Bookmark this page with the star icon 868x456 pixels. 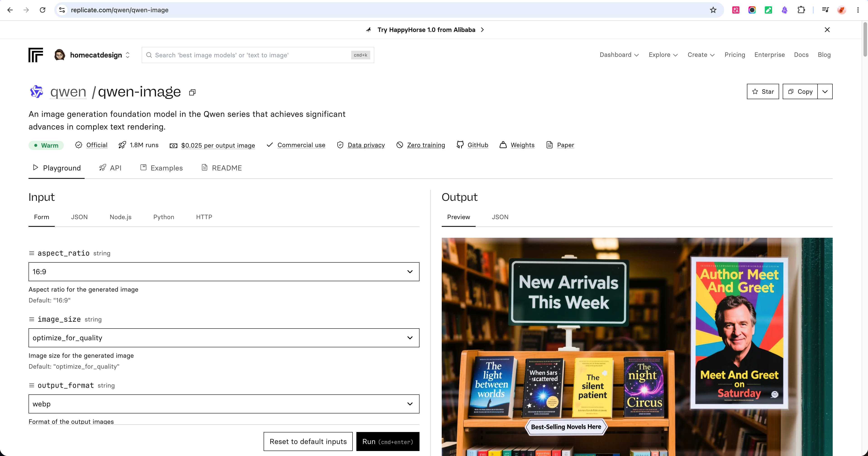pos(713,10)
